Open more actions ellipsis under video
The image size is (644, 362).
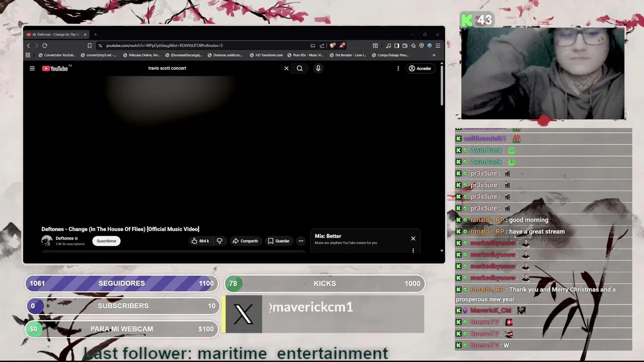[x=301, y=241]
